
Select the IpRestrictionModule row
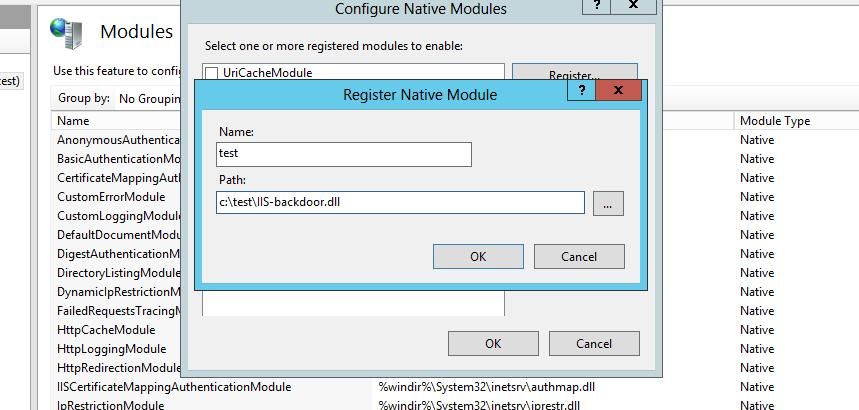click(110, 406)
